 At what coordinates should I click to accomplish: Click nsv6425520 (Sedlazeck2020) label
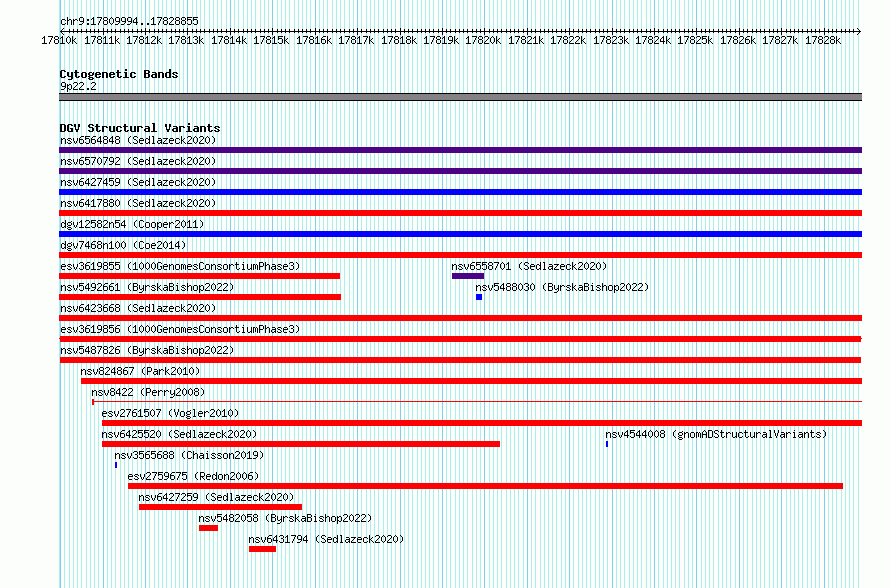[x=179, y=434]
